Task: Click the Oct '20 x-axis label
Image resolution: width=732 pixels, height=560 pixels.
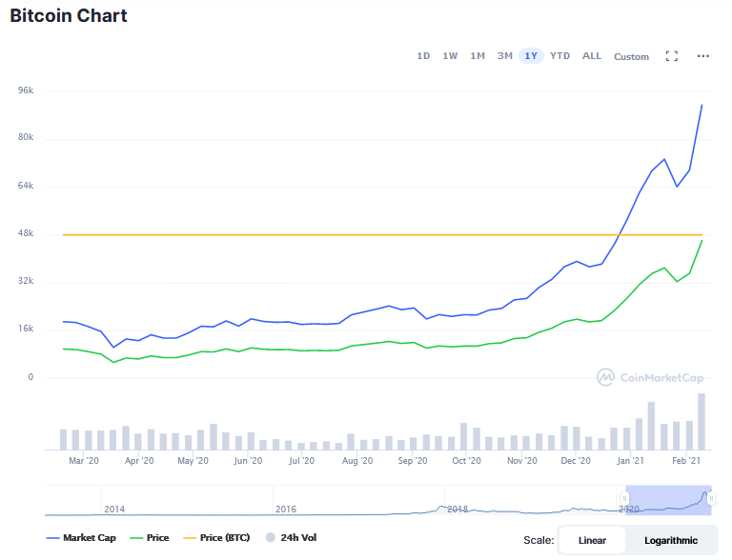Action: [466, 461]
